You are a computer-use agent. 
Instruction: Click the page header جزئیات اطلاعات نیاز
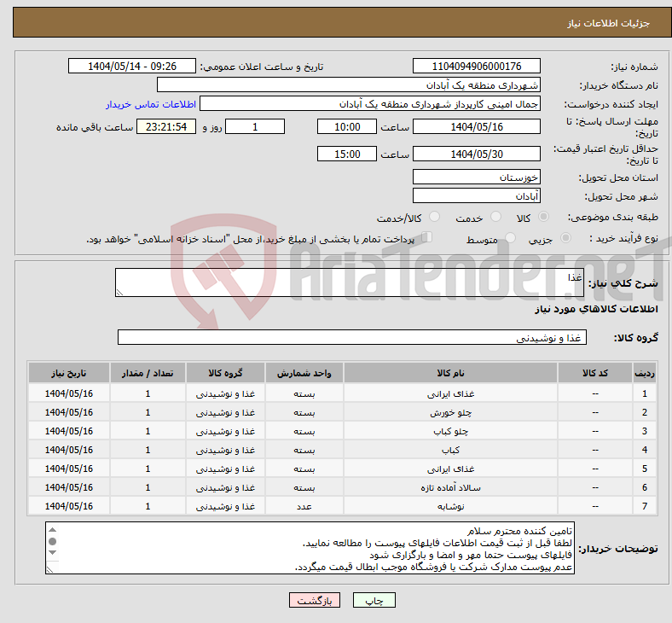(609, 23)
